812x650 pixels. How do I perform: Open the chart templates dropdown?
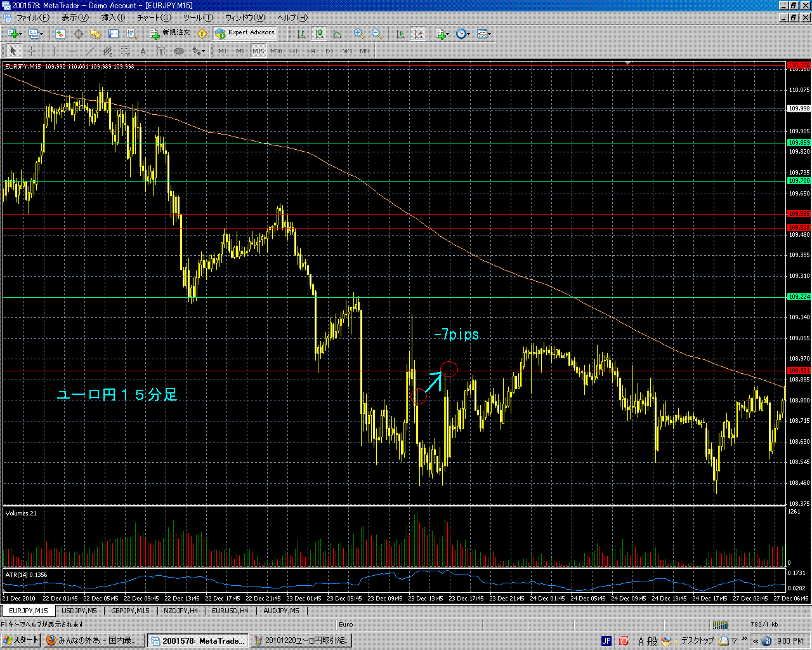coord(483,34)
